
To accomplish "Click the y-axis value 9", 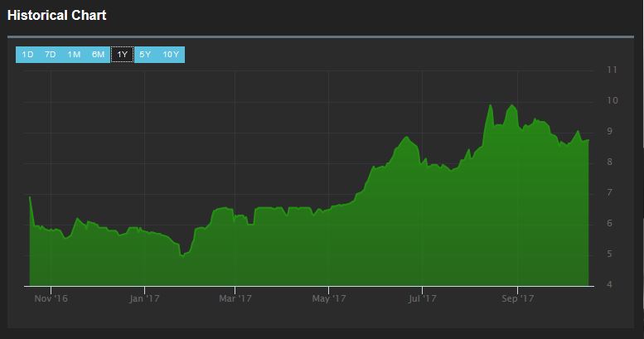I will point(610,132).
